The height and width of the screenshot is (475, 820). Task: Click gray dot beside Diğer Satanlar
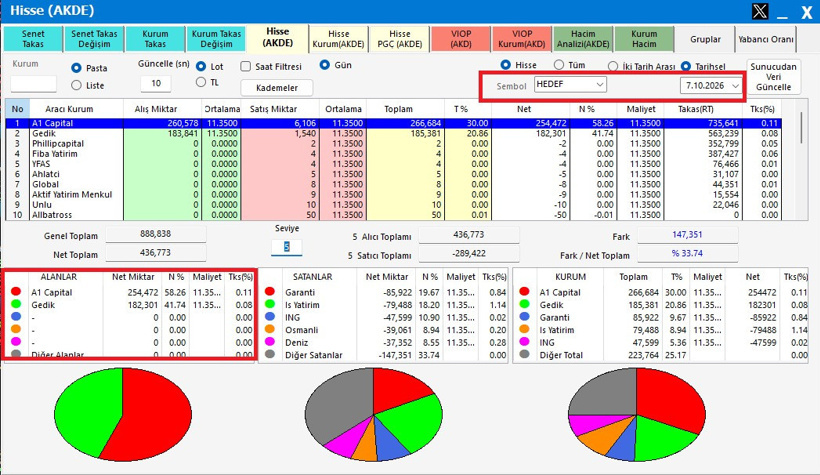point(270,354)
